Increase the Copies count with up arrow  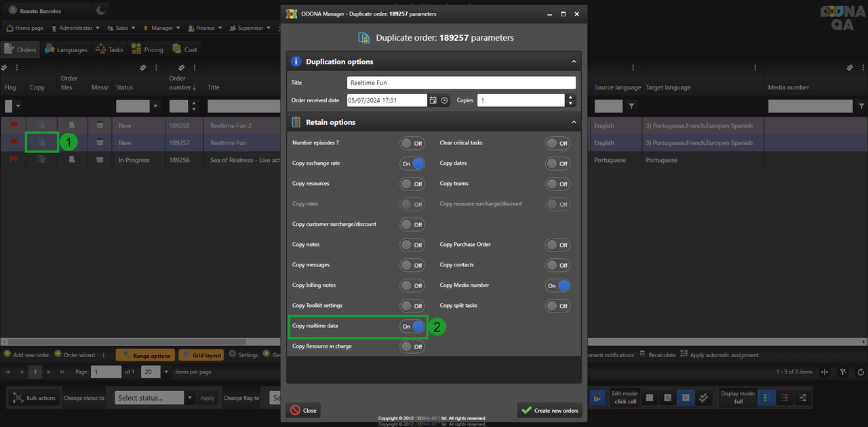pyautogui.click(x=570, y=97)
